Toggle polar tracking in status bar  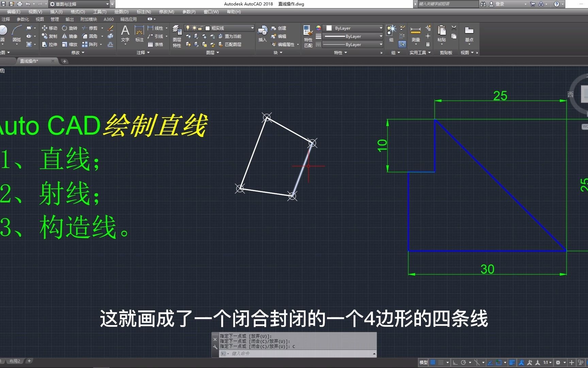click(x=463, y=363)
